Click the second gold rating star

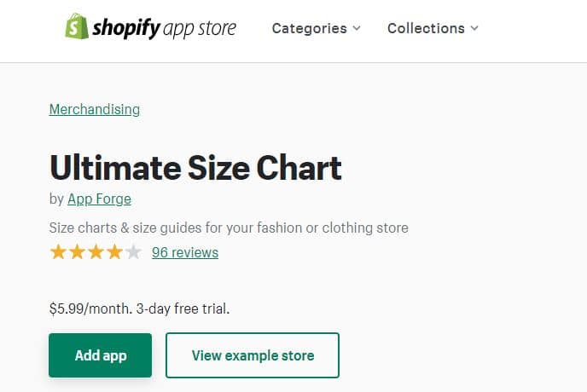point(77,252)
